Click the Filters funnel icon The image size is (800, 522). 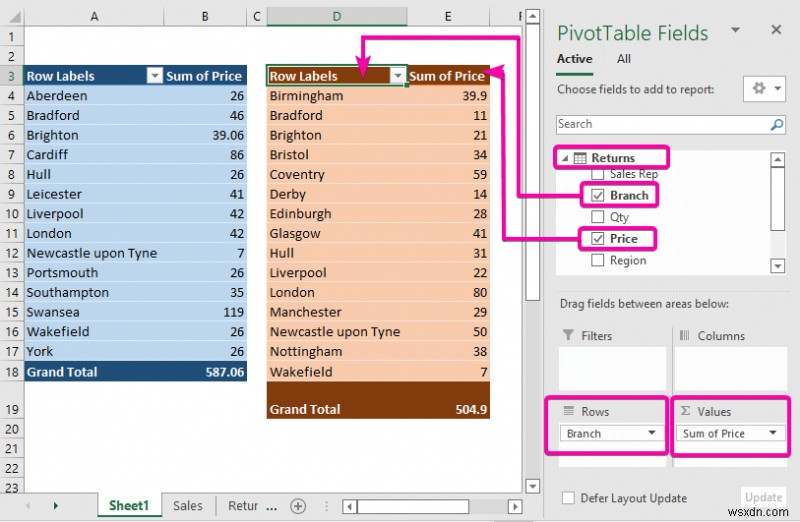click(568, 335)
